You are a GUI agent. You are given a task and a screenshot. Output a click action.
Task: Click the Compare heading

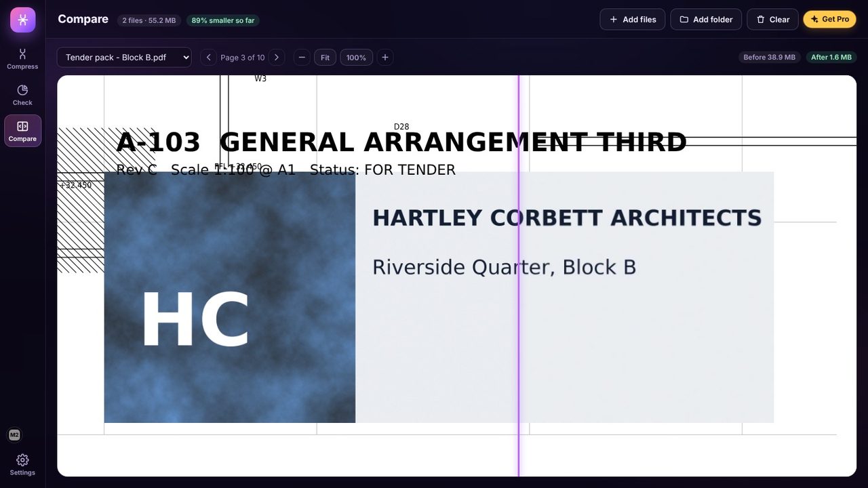click(83, 19)
